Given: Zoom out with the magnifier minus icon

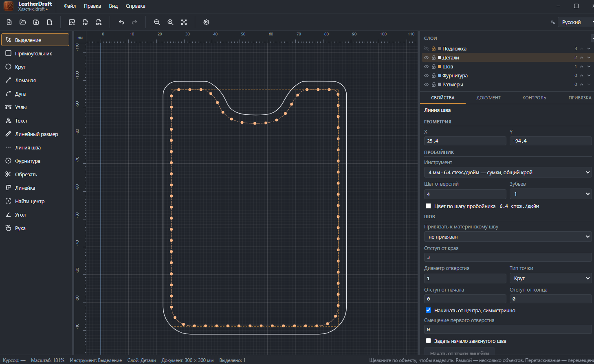Looking at the screenshot, I should [x=157, y=22].
